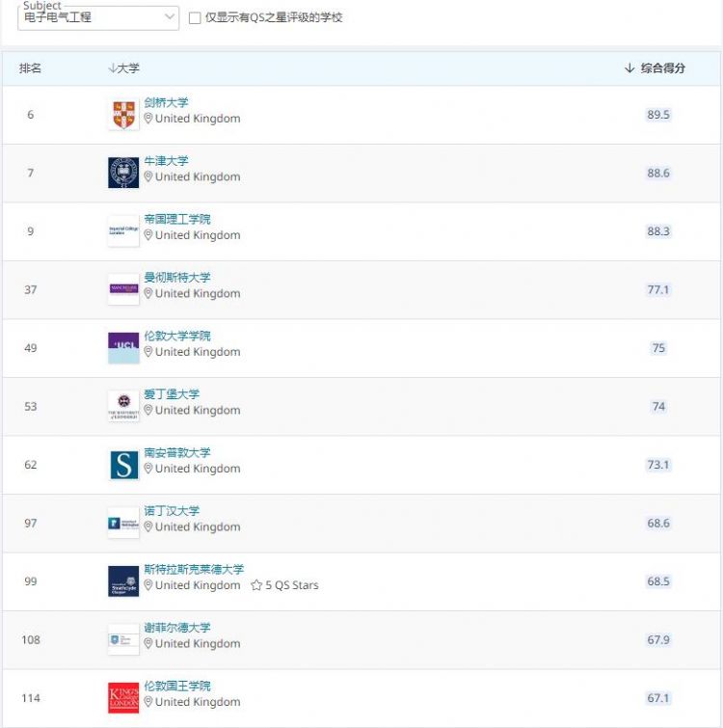The height and width of the screenshot is (728, 723).
Task: Click the 89.5 score for Cambridge
Action: click(x=658, y=115)
